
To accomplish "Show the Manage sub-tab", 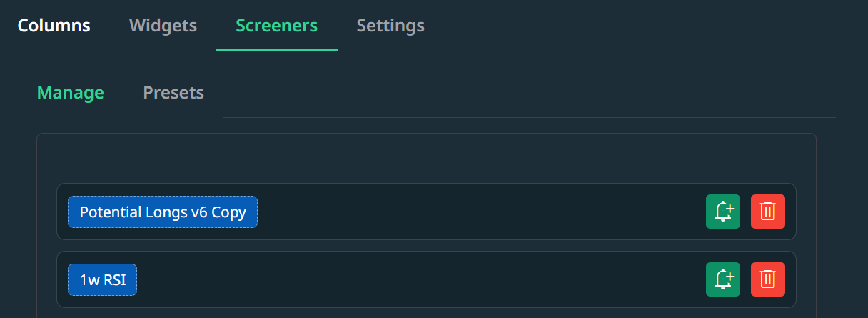I will (71, 93).
